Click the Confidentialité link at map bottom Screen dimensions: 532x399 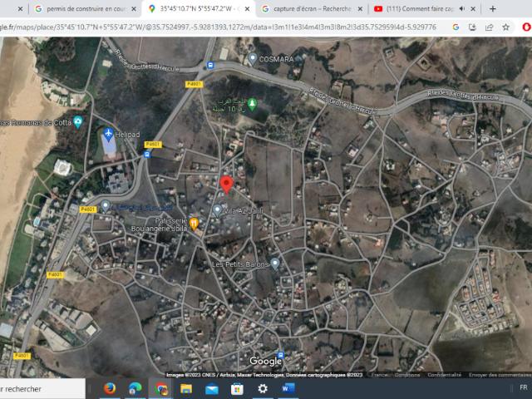(444, 375)
